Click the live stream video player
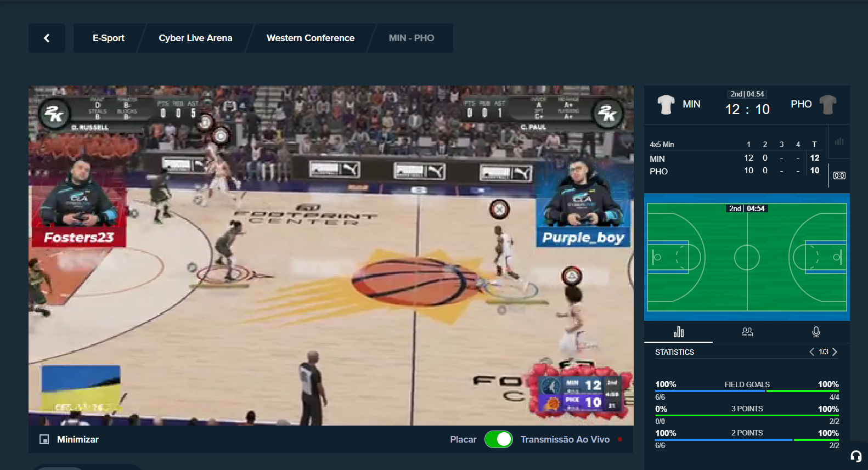This screenshot has width=868, height=470. click(x=331, y=256)
